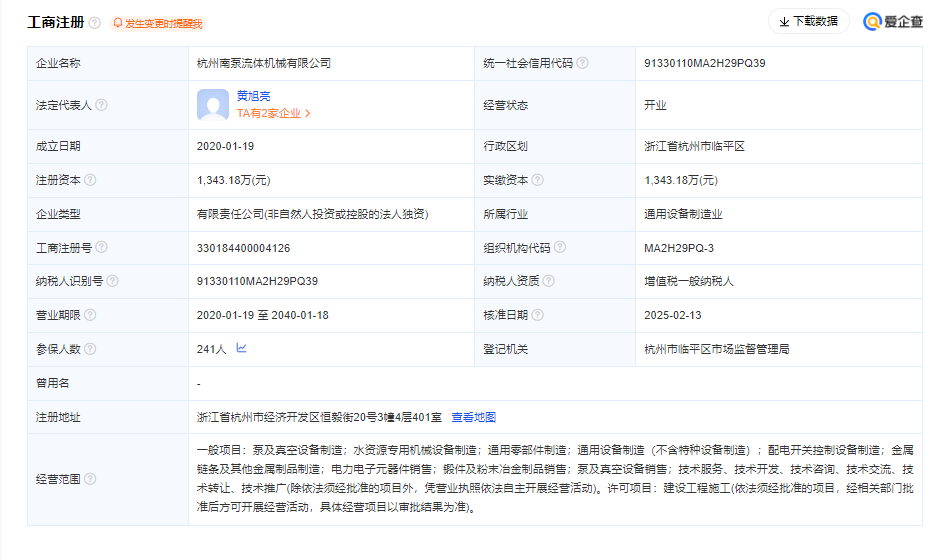Select industry value 通用设备制造业

pyautogui.click(x=683, y=214)
